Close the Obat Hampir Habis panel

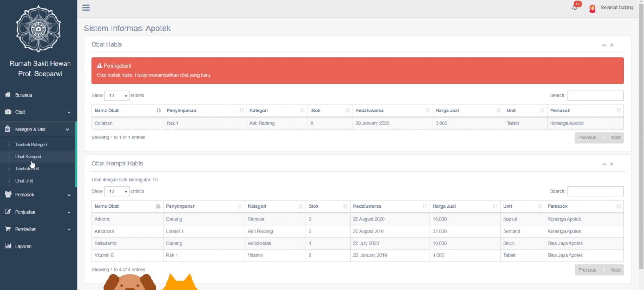click(x=612, y=164)
